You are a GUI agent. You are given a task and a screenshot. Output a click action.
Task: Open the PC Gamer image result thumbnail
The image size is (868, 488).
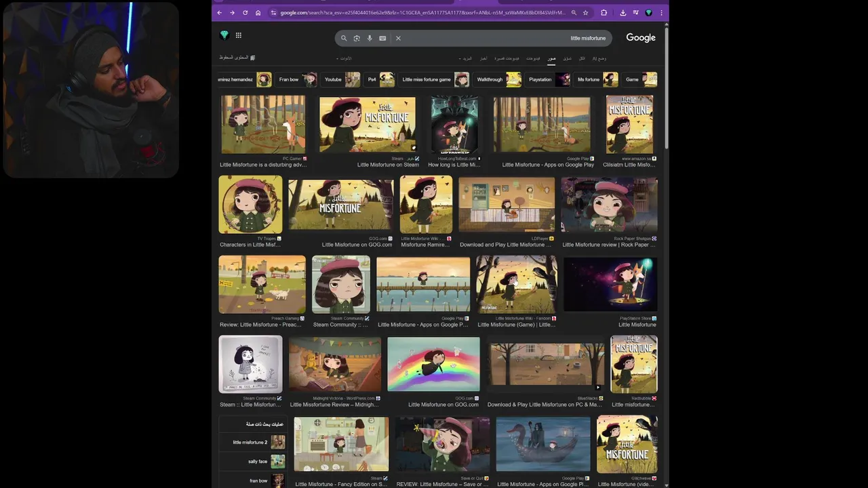coord(263,124)
